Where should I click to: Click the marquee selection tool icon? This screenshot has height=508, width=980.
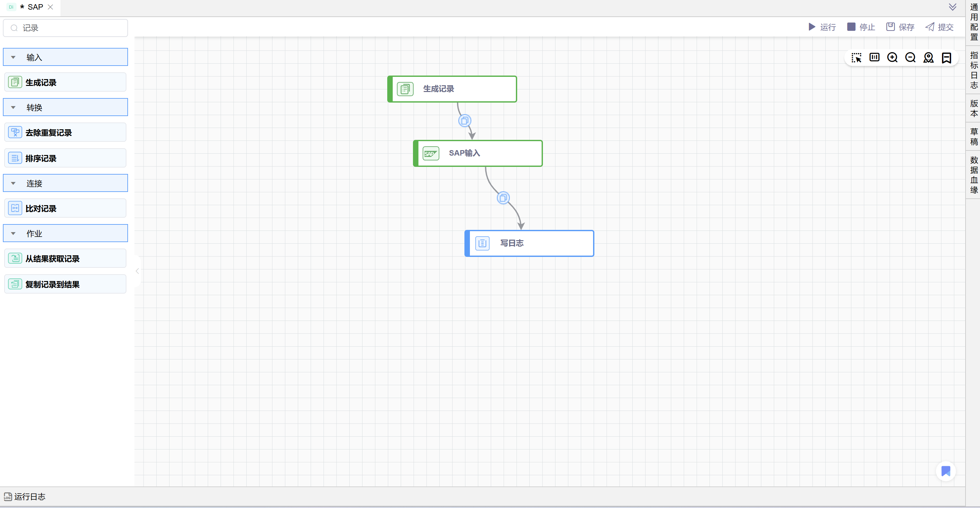pyautogui.click(x=856, y=58)
